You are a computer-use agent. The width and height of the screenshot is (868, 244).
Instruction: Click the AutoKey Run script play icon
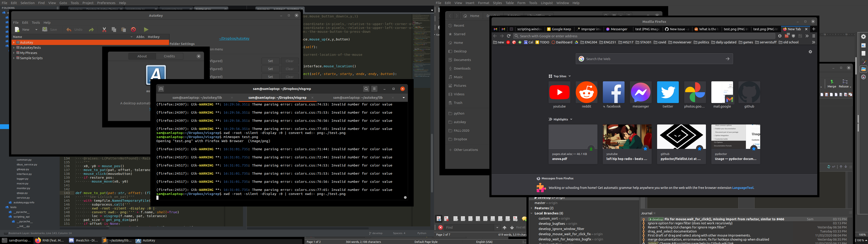146,30
